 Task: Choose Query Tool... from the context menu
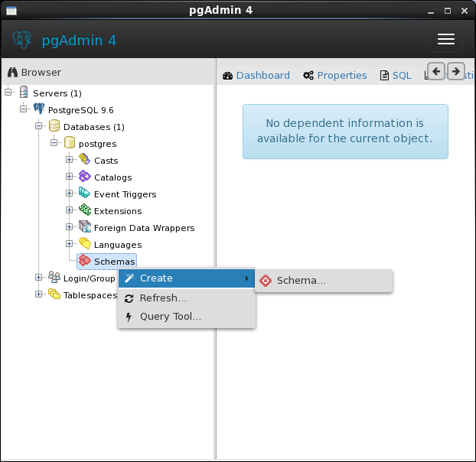pyautogui.click(x=187, y=317)
